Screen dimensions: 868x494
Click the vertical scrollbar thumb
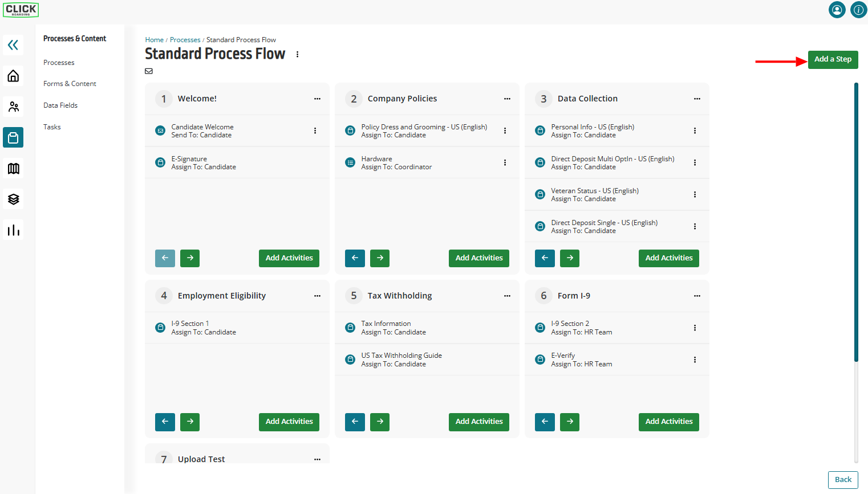click(856, 222)
